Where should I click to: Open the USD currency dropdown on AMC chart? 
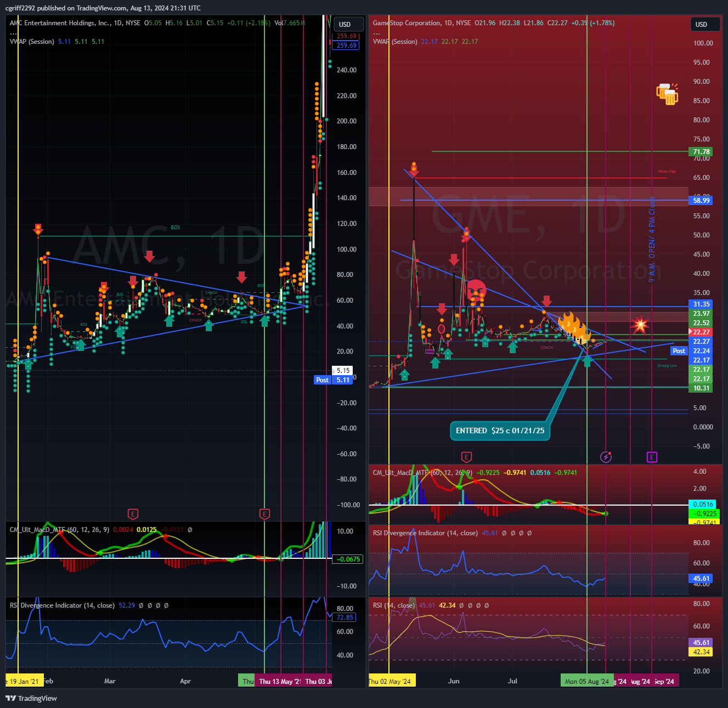(x=347, y=24)
